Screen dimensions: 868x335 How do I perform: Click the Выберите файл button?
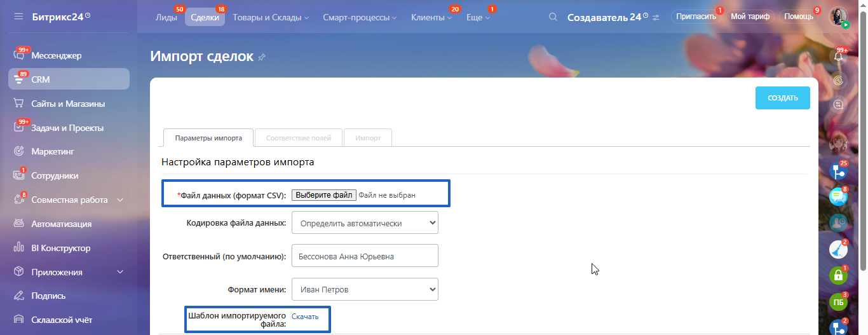tap(324, 195)
